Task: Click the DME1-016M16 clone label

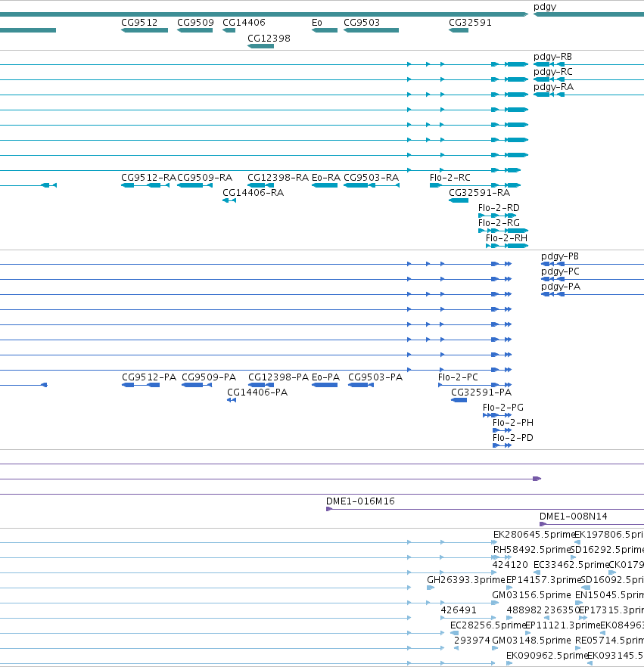Action: pyautogui.click(x=360, y=501)
